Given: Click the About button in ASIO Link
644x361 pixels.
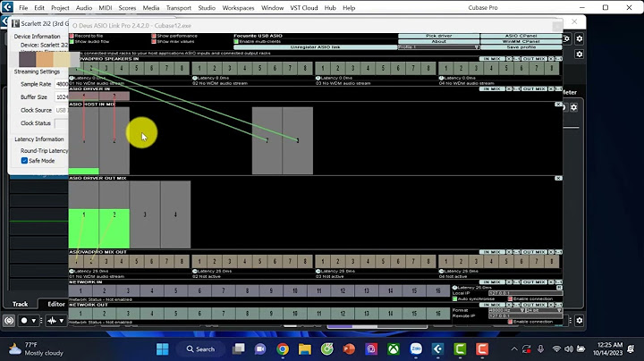Looking at the screenshot, I should pos(438,41).
